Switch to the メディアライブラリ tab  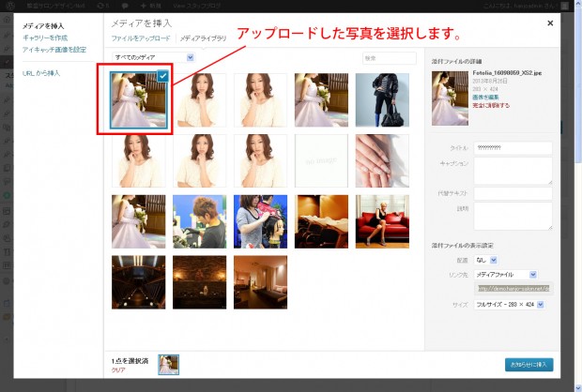203,38
